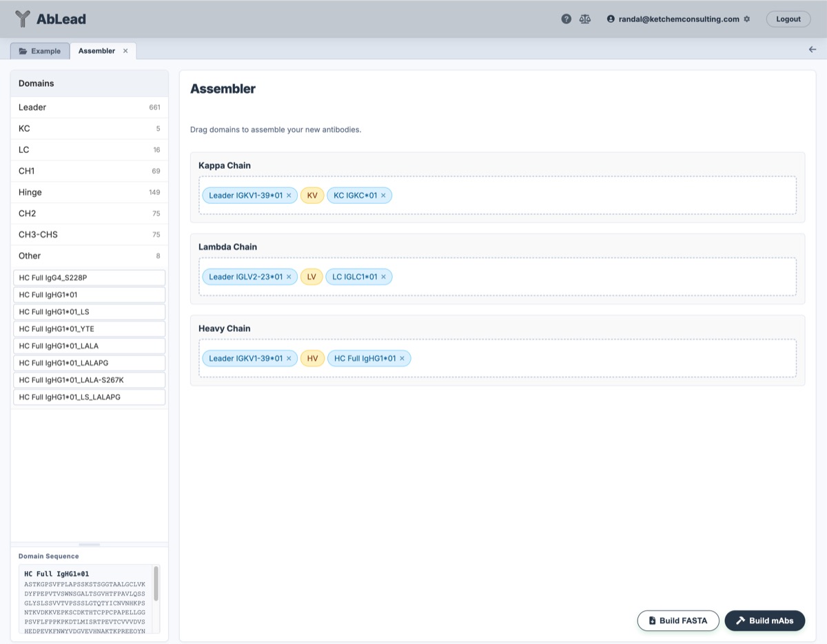The image size is (827, 644).
Task: Expand the Leader domain category
Action: pyautogui.click(x=89, y=107)
